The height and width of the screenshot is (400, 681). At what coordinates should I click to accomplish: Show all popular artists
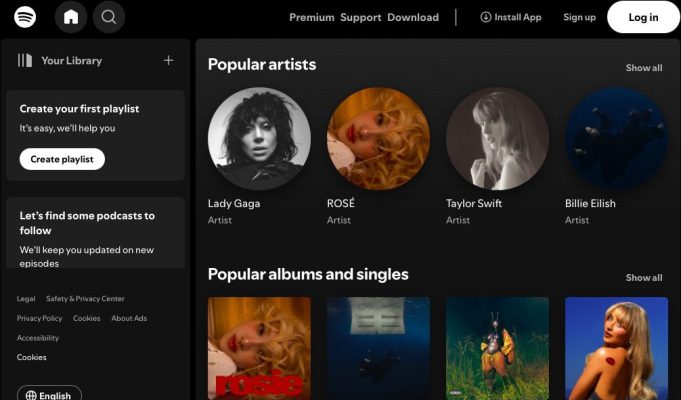(x=644, y=68)
